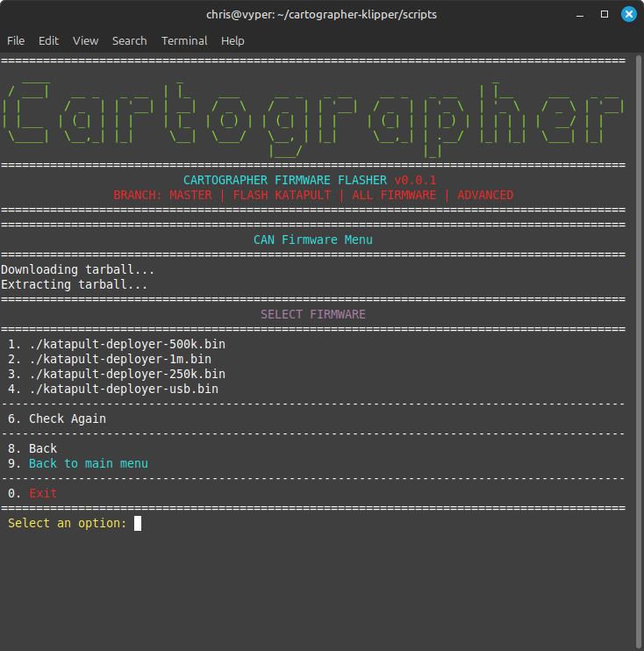Click the cyan Back to main menu text

89,463
